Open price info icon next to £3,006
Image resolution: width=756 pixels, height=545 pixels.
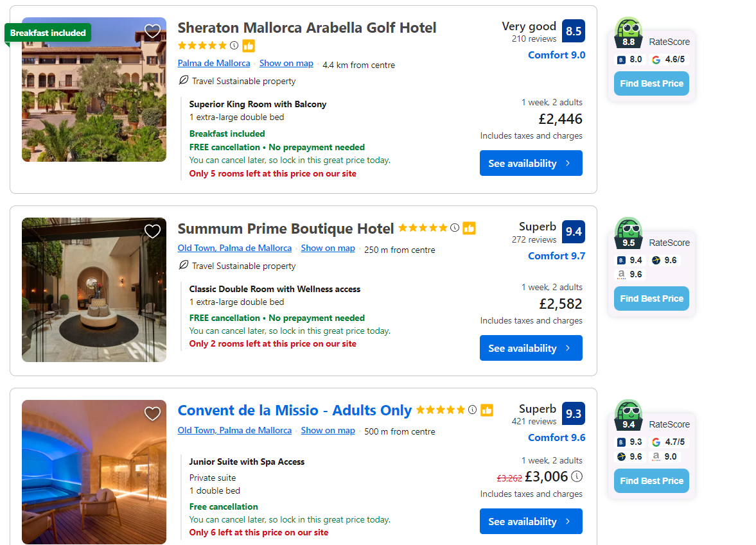point(577,476)
